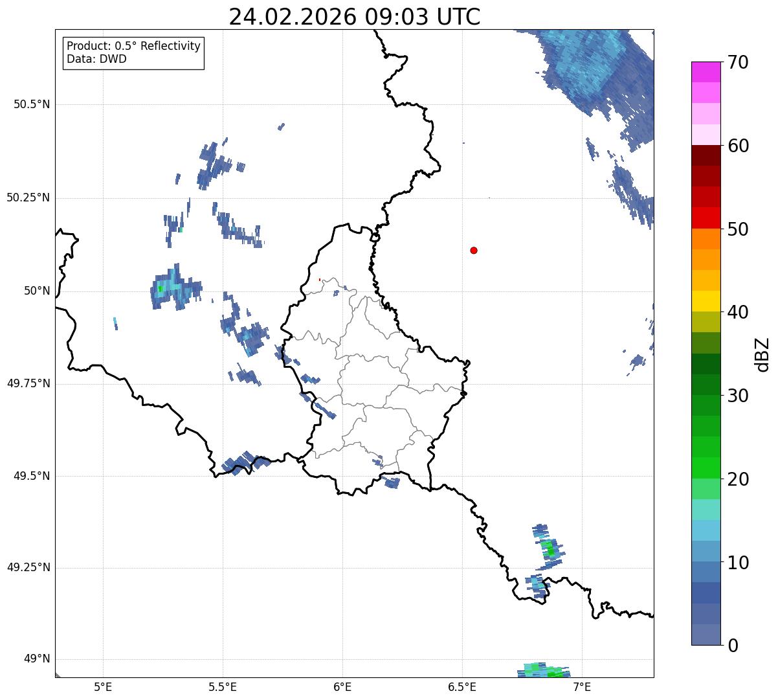Image resolution: width=778 pixels, height=700 pixels.
Task: Select the bright red colorbar swatch above 50
Action: [x=706, y=218]
